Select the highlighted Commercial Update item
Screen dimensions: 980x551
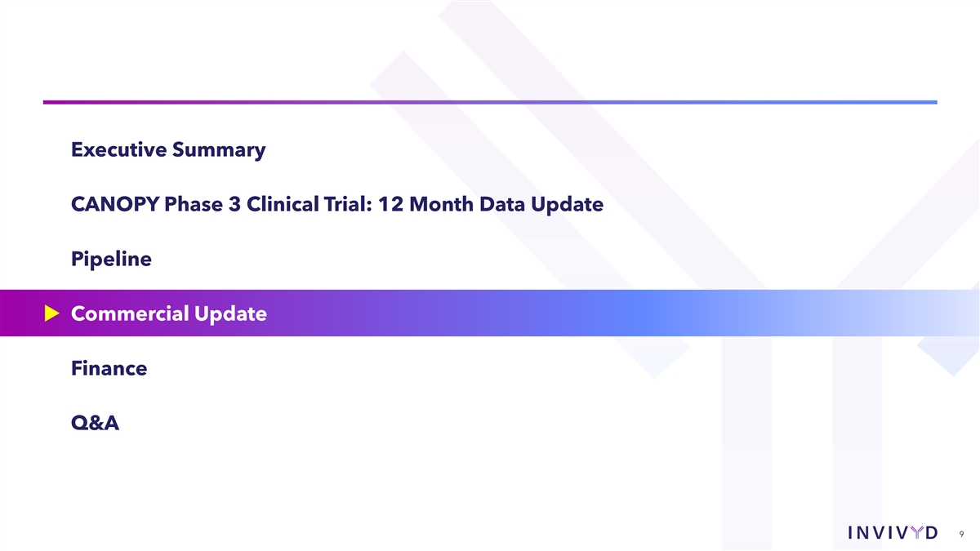[x=168, y=313]
